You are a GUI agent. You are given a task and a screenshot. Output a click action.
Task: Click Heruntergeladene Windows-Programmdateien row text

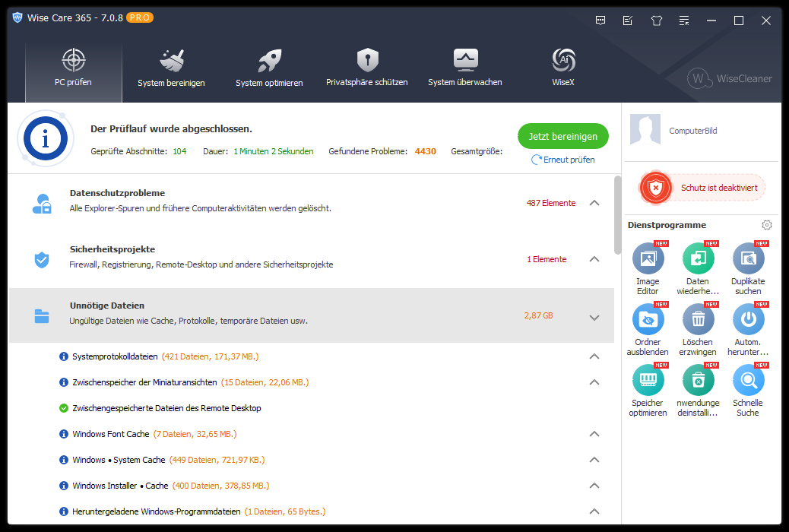[x=157, y=511]
